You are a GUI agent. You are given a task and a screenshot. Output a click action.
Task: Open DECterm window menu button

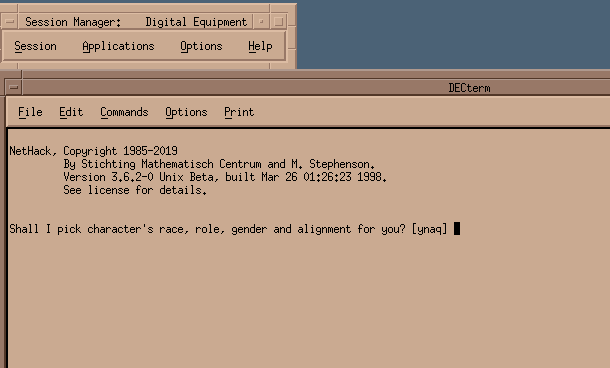pos(14,87)
